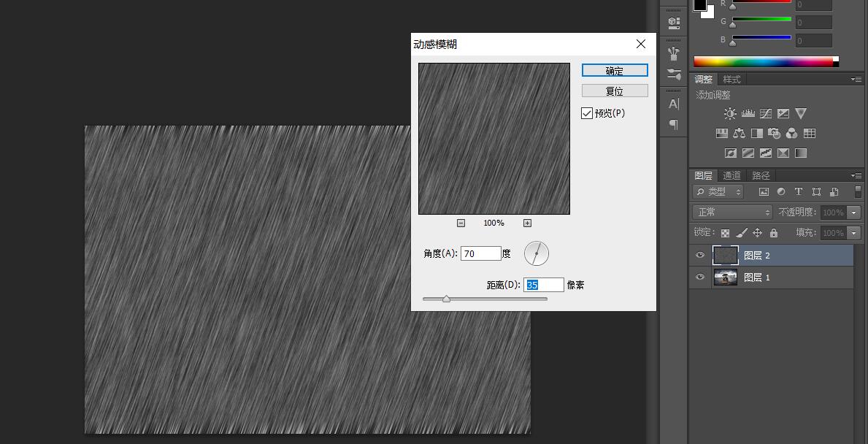Zoom out the Motion Blur preview
868x444 pixels.
(462, 223)
